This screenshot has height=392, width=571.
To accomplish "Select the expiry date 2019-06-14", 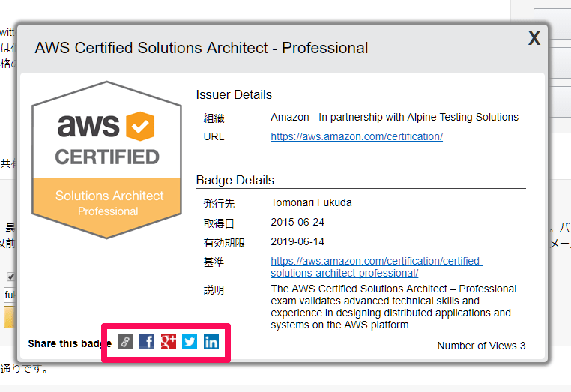I will pos(297,241).
